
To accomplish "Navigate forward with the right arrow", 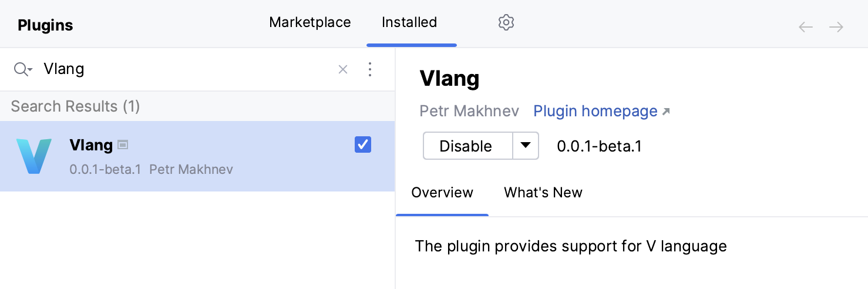I will pos(836,27).
